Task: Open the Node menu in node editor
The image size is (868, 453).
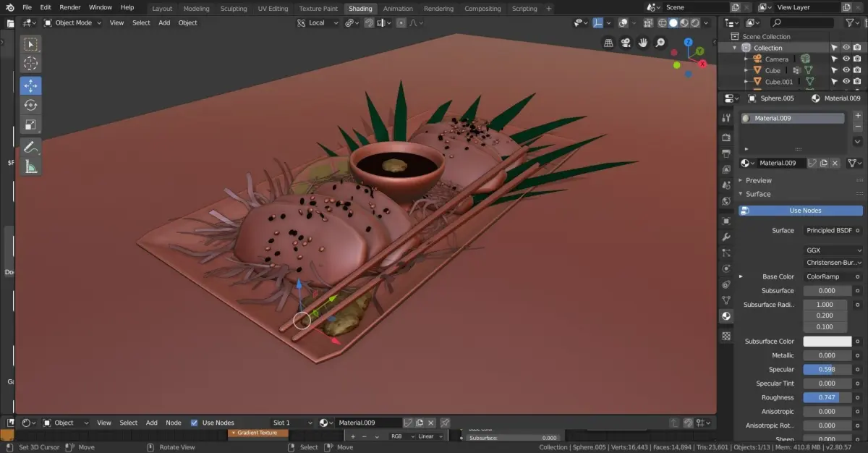Action: (x=174, y=423)
